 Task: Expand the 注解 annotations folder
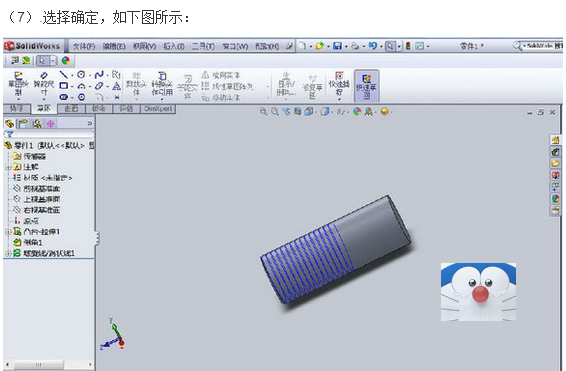[x=8, y=167]
